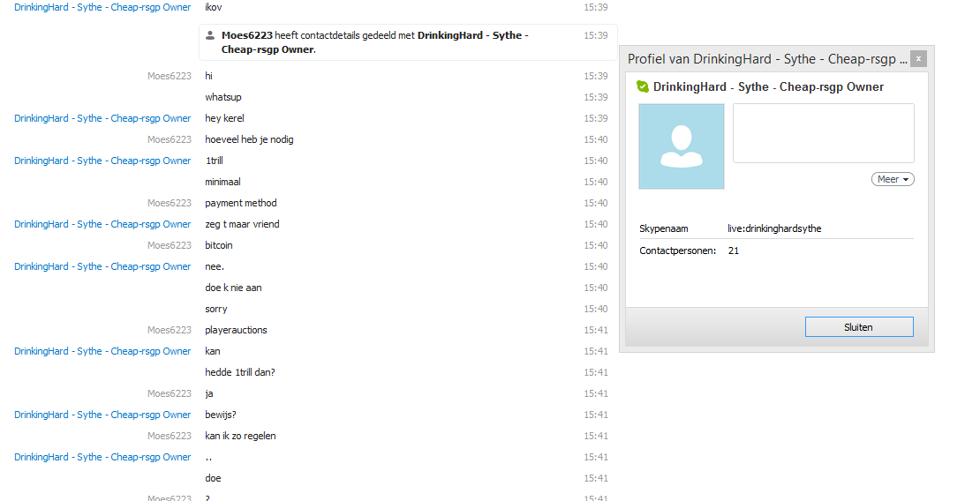Click the message 'hi' from Moes6223
This screenshot has width=980, height=501.
[x=208, y=76]
